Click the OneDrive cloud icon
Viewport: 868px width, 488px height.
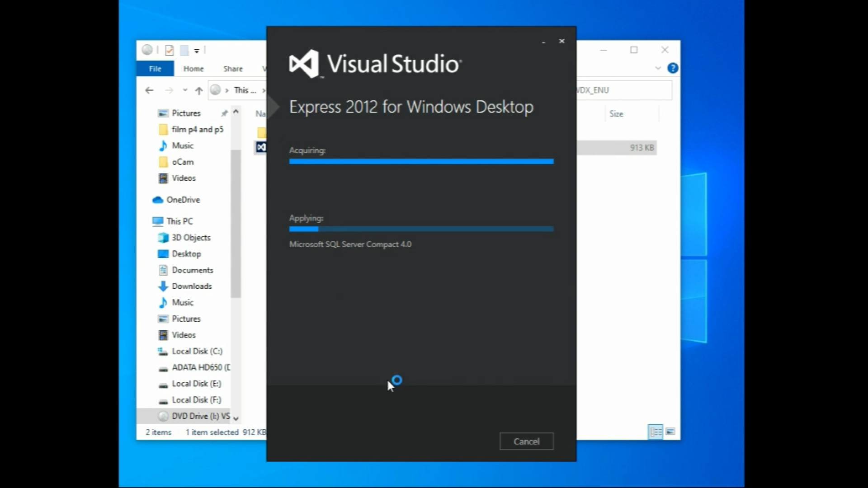[x=158, y=200]
